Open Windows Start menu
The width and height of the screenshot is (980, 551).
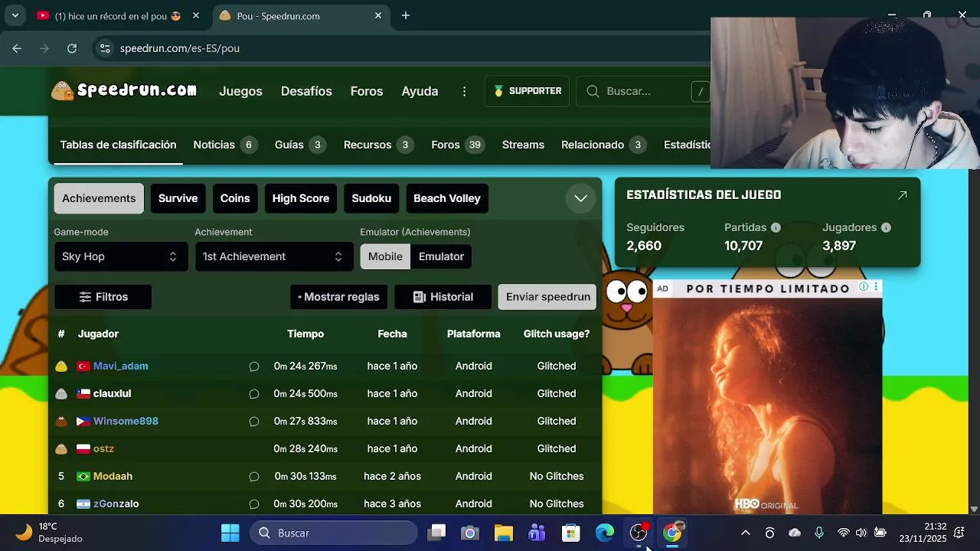click(230, 533)
